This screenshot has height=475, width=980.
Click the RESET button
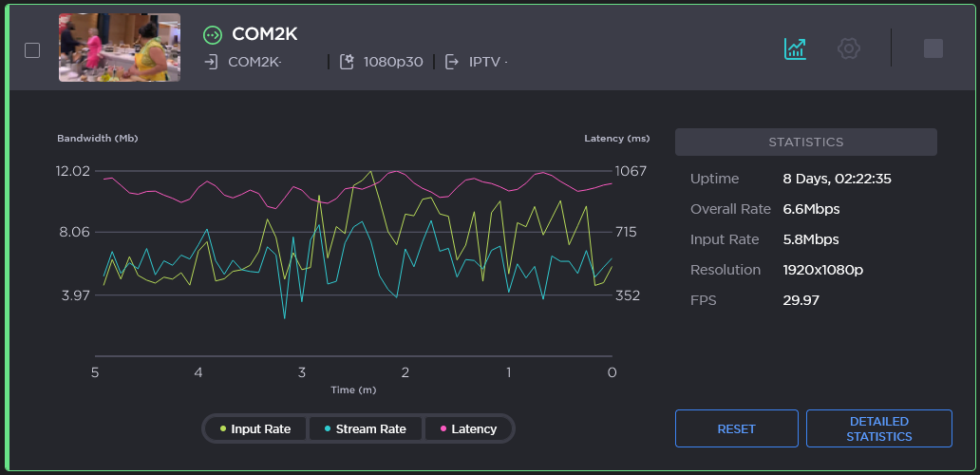tap(736, 428)
